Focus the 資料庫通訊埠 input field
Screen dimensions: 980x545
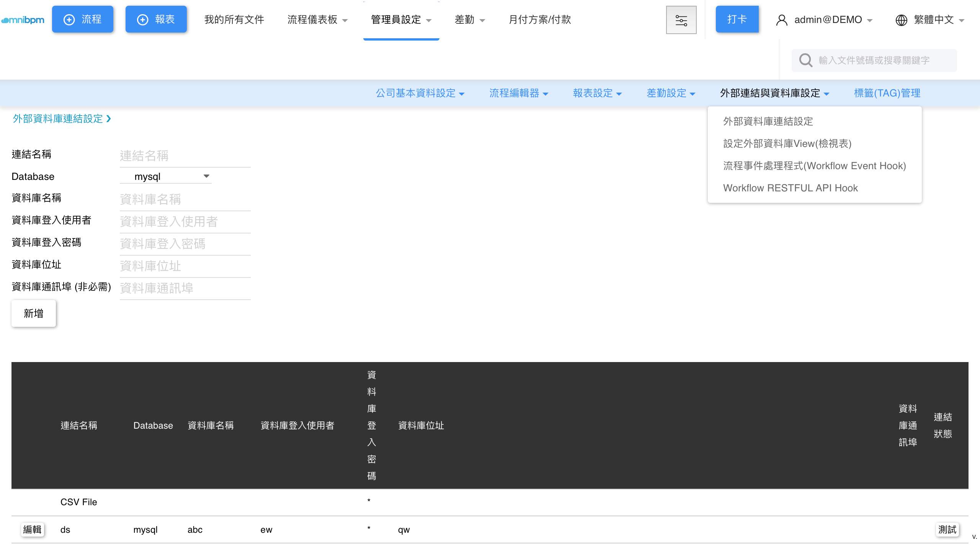pyautogui.click(x=185, y=288)
